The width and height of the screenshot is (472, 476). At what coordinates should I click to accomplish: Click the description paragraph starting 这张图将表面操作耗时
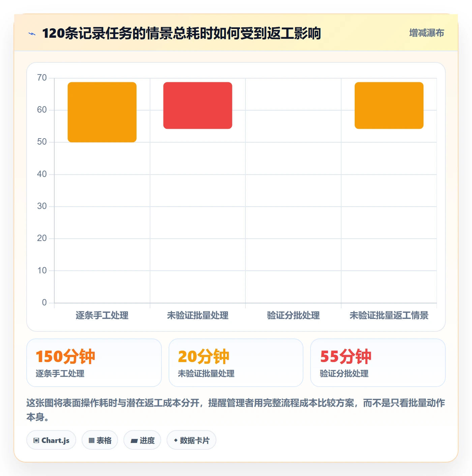(236, 410)
